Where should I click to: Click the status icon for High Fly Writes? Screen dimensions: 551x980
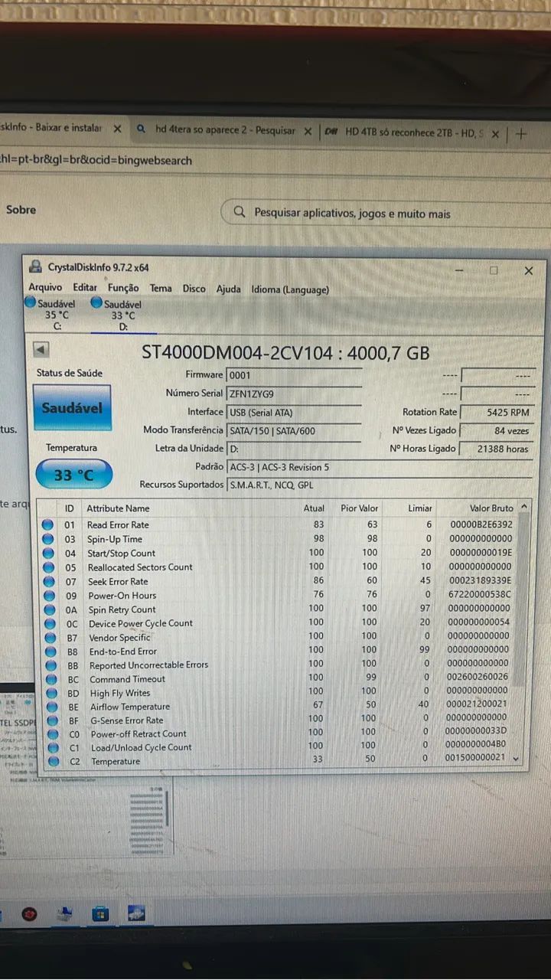point(51,693)
